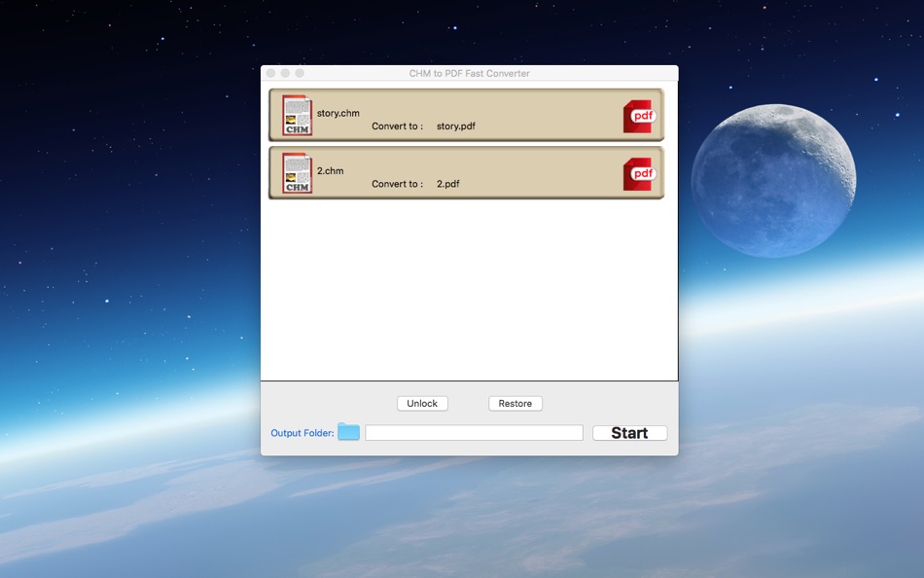Click the Unlock button

pos(422,404)
